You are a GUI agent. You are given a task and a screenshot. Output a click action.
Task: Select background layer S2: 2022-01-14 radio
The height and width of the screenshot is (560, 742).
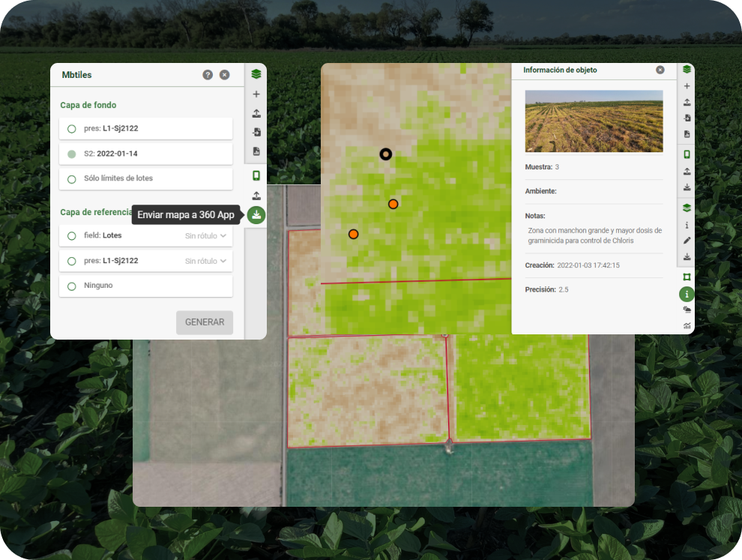71,154
